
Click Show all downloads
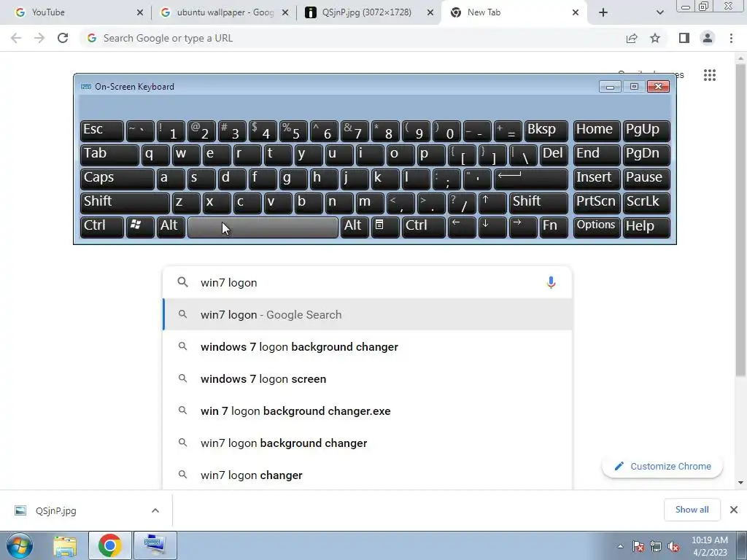click(x=692, y=510)
